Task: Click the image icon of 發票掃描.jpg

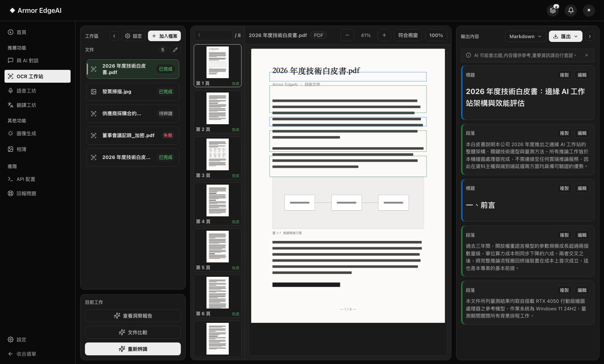Action: (94, 92)
